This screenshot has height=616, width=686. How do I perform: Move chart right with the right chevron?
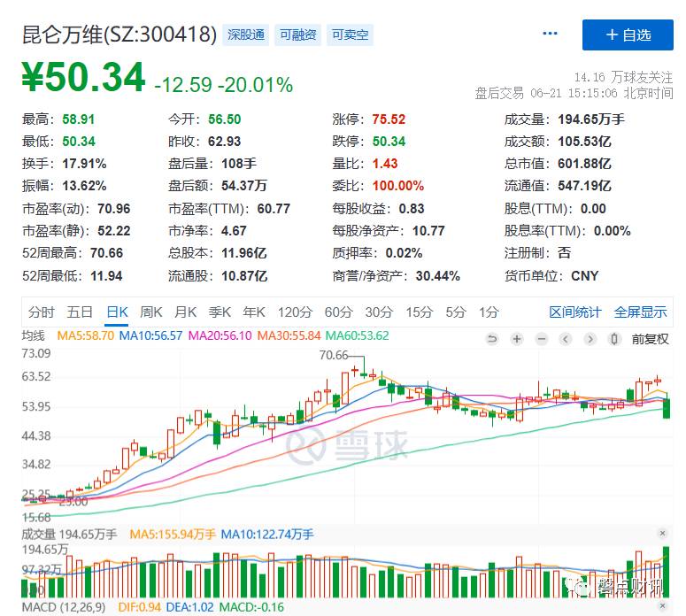(590, 339)
